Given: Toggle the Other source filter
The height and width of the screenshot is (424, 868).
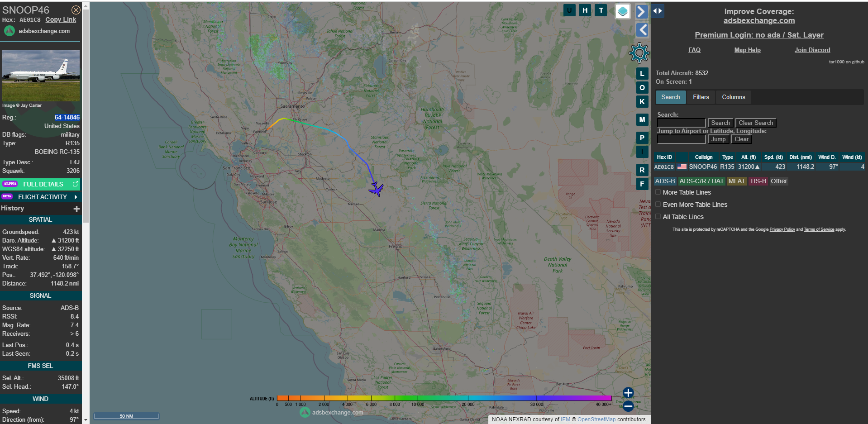Looking at the screenshot, I should coord(779,181).
